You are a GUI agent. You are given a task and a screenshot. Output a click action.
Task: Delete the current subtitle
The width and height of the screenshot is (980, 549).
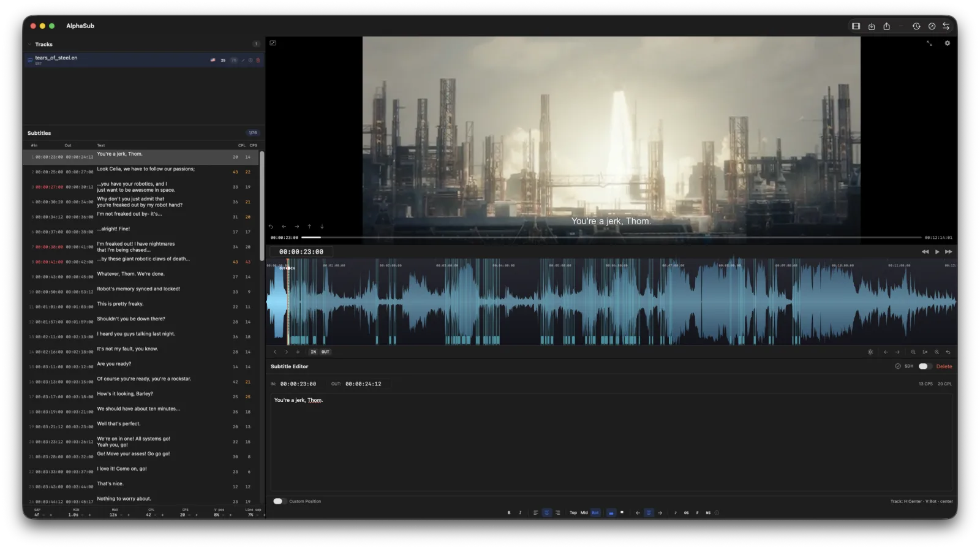click(x=944, y=366)
